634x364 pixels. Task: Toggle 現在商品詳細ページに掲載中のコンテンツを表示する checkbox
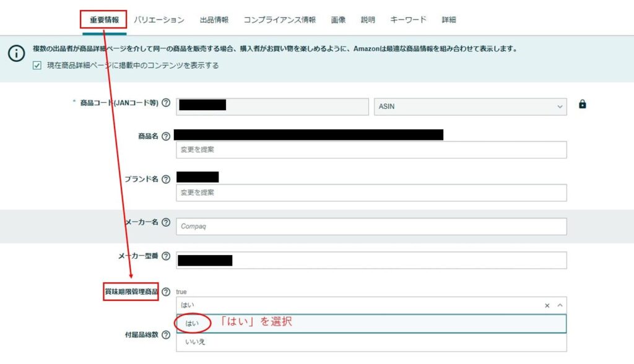[x=37, y=66]
